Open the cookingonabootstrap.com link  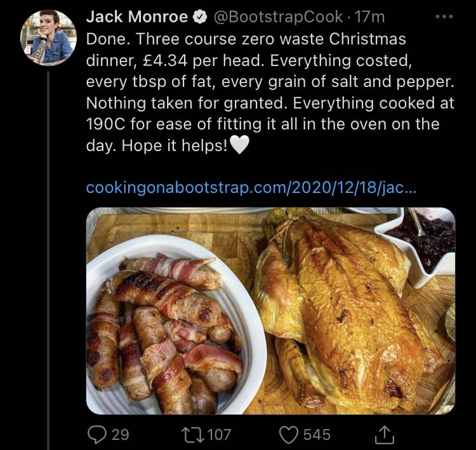click(x=251, y=188)
